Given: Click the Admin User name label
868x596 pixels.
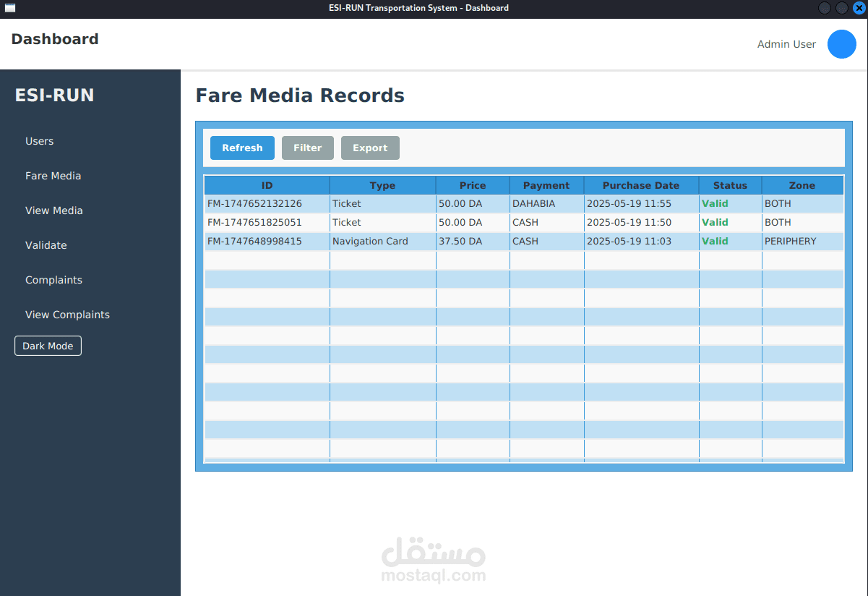Looking at the screenshot, I should coord(786,44).
